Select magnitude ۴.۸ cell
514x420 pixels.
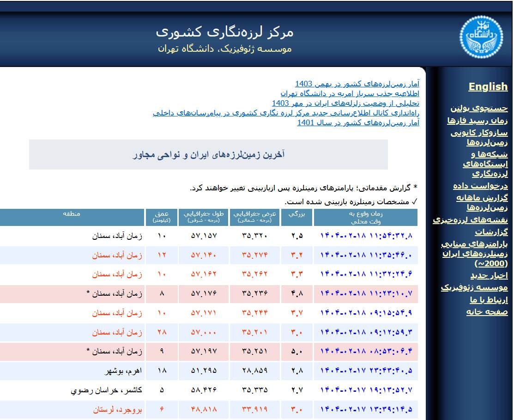click(296, 293)
